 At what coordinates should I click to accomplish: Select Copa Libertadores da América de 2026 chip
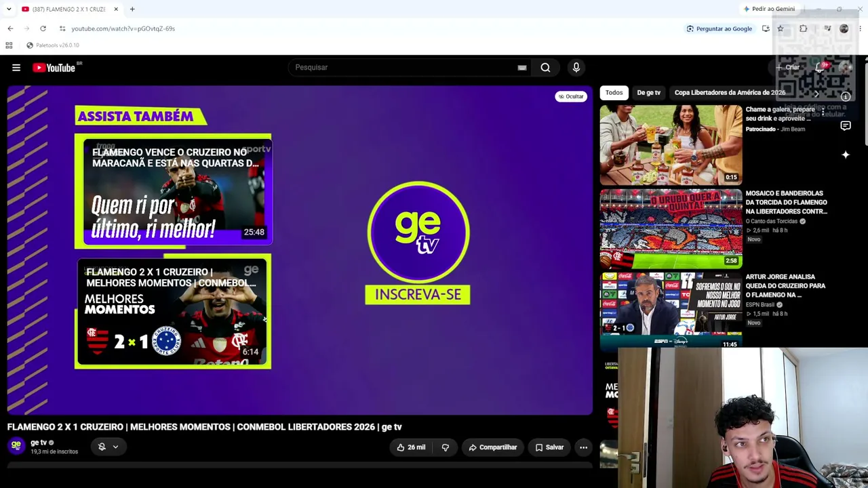click(730, 93)
